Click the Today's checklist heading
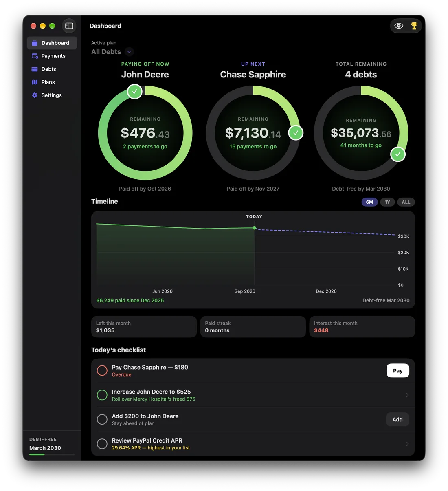 [x=119, y=350]
